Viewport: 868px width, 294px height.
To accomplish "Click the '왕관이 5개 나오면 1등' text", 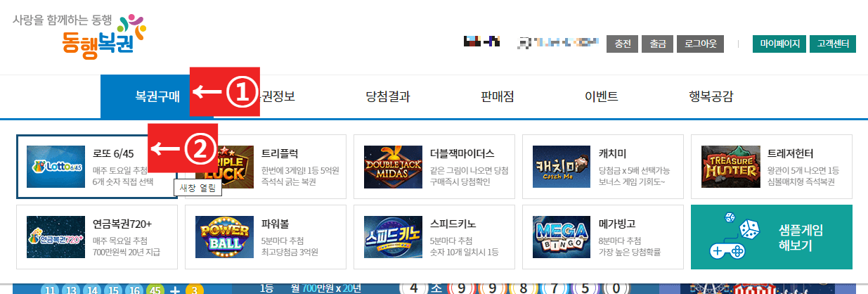I will [x=803, y=171].
